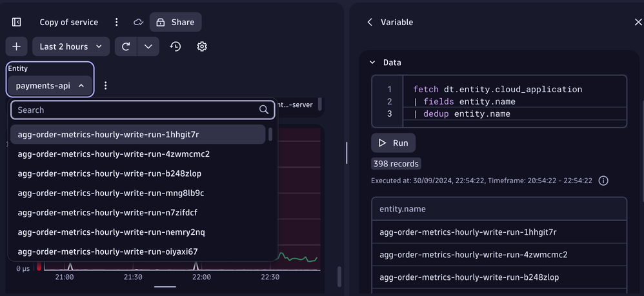The width and height of the screenshot is (644, 296).
Task: Toggle the sidebar panel icon
Action: 17,22
